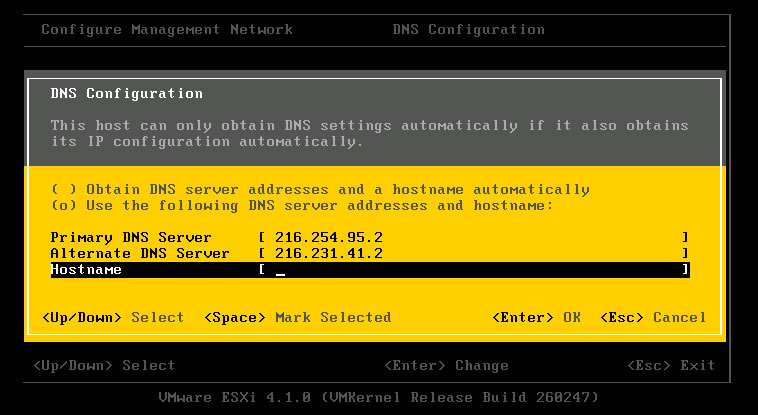Click the 'Primary DNS Server' label
The width and height of the screenshot is (758, 415).
pyautogui.click(x=131, y=237)
